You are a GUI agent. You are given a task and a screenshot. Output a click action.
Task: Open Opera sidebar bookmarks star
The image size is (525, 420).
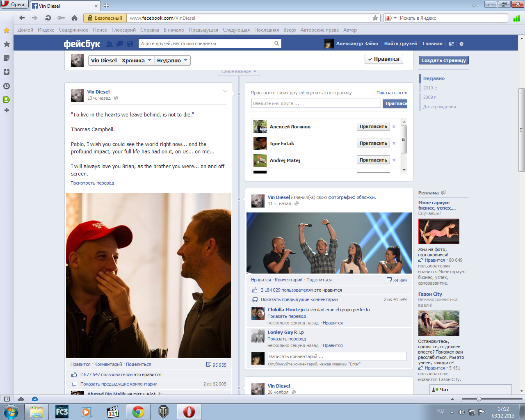[x=7, y=44]
